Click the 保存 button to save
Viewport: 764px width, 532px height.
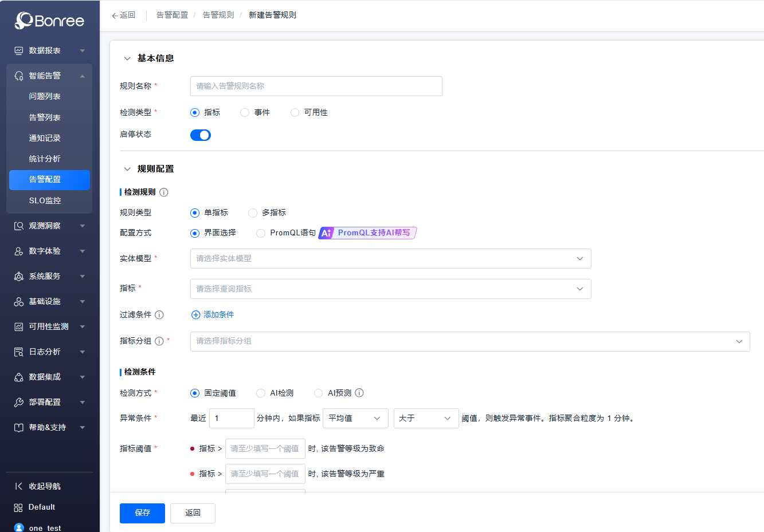tap(142, 513)
